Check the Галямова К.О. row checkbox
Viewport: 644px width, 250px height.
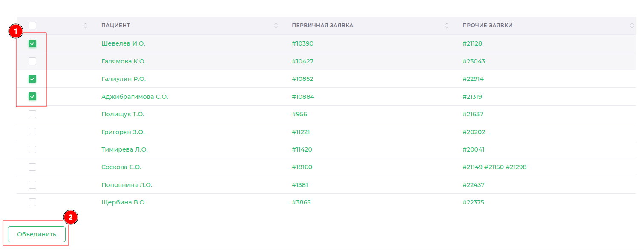[32, 61]
